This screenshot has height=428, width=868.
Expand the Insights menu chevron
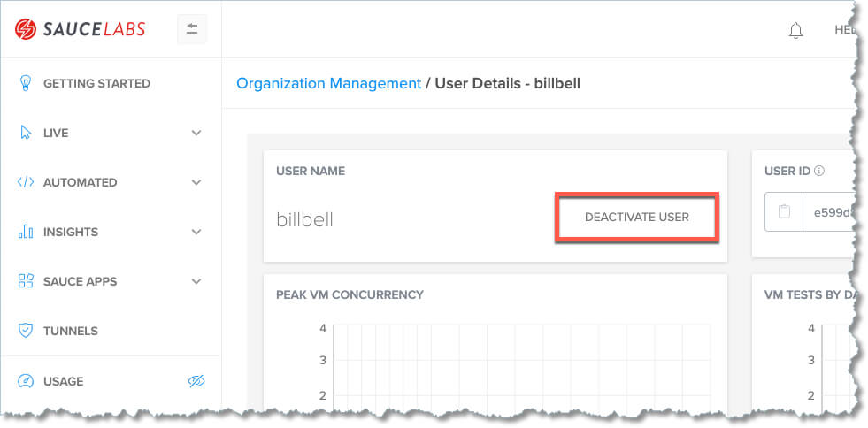pyautogui.click(x=196, y=232)
